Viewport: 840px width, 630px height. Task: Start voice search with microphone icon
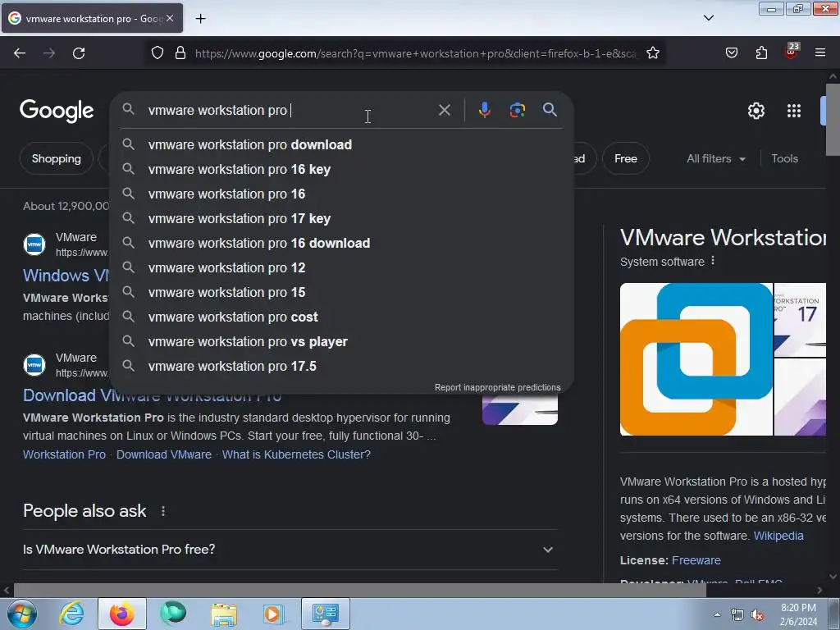coord(484,110)
